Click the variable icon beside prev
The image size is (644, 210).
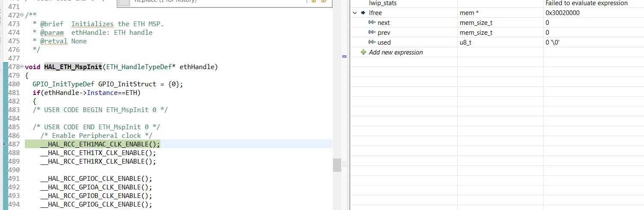[372, 32]
